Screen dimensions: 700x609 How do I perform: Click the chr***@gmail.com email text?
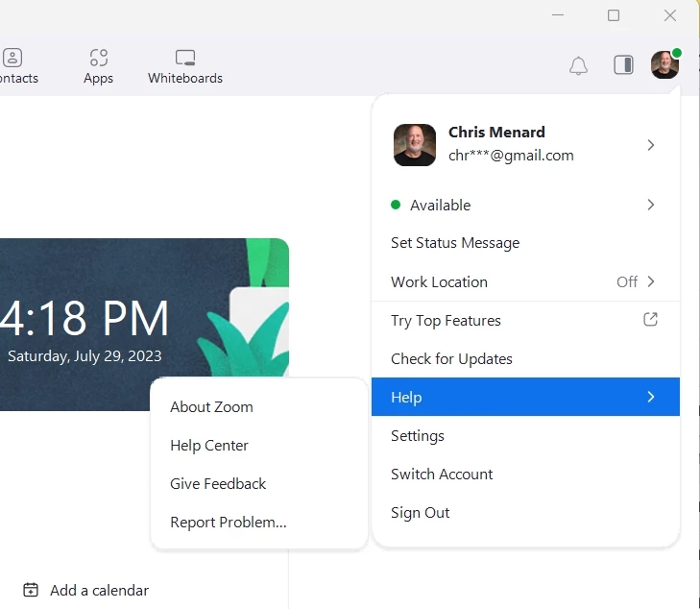(511, 156)
